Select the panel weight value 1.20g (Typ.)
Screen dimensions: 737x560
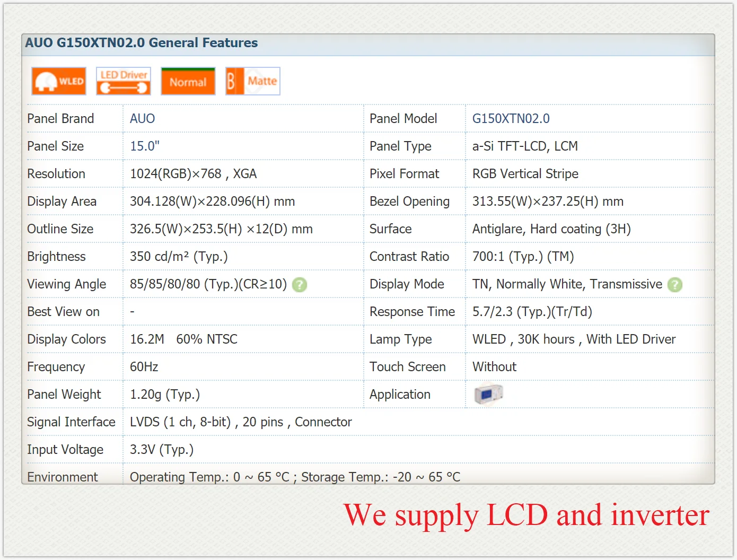pyautogui.click(x=165, y=395)
